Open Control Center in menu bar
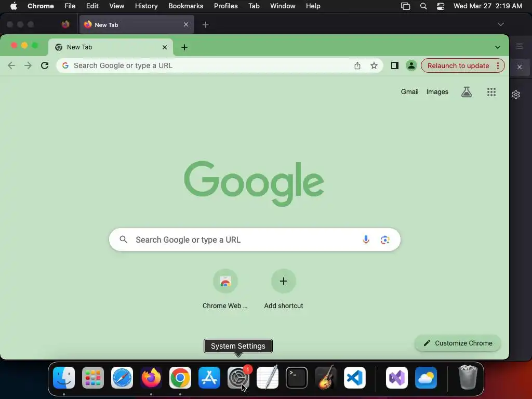The image size is (532, 399). 441,6
